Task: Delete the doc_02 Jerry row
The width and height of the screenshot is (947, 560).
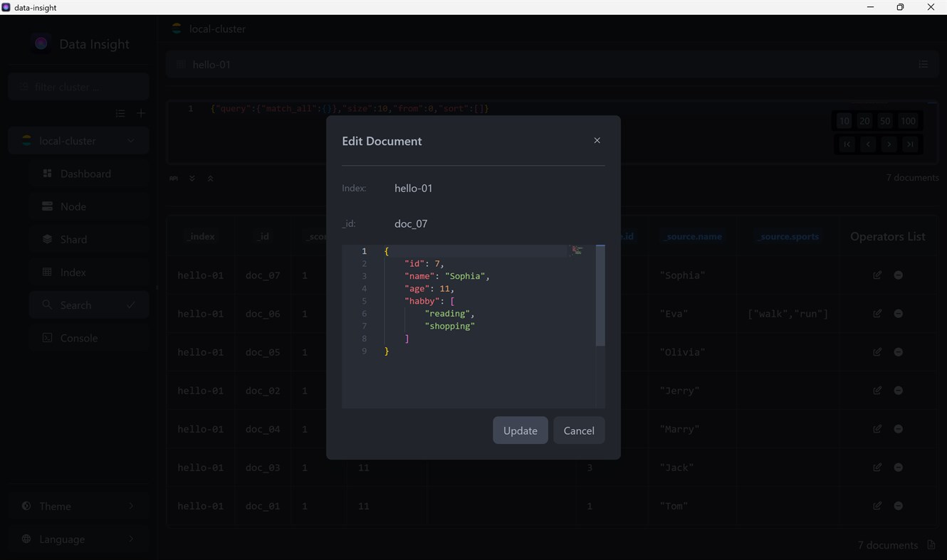Action: pos(899,391)
